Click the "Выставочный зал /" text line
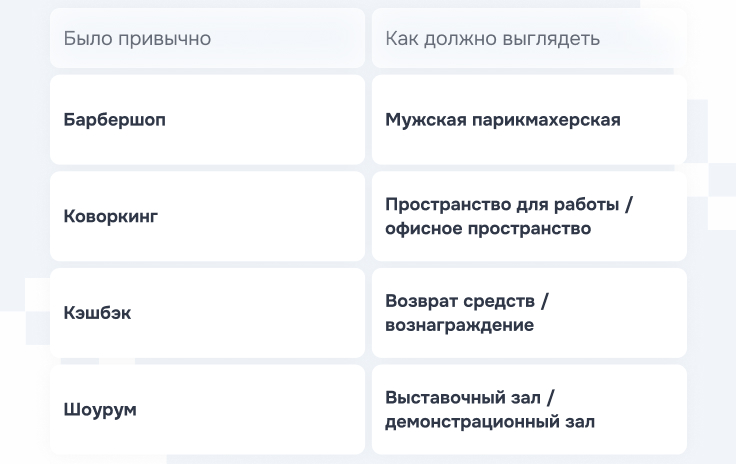The height and width of the screenshot is (464, 736). [x=470, y=398]
